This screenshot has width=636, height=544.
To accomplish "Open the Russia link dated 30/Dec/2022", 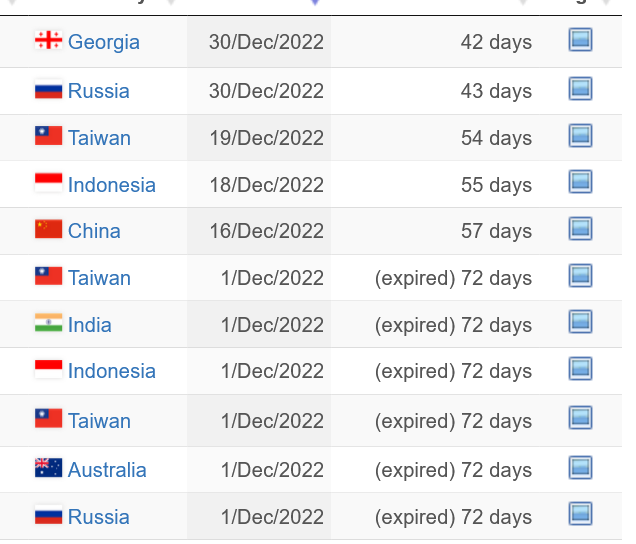I will pos(98,91).
